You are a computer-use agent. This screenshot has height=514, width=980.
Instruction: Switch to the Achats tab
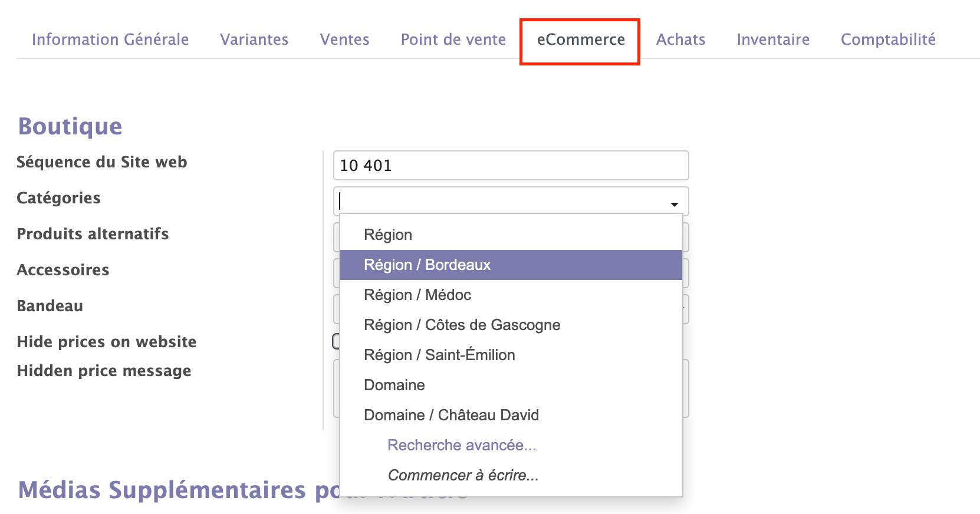pos(680,39)
